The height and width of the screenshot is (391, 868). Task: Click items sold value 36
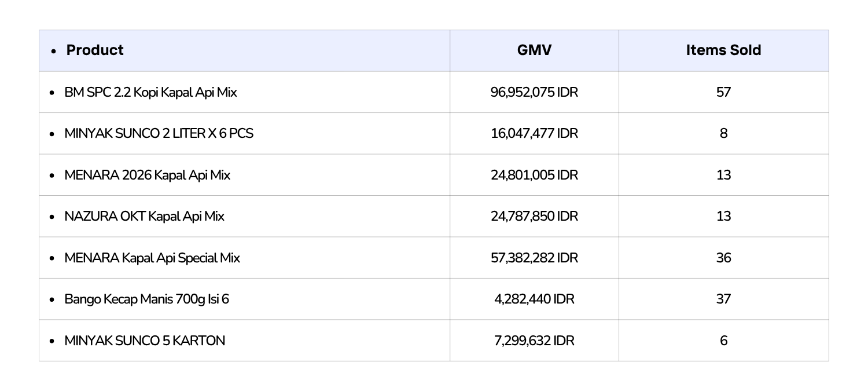click(723, 258)
